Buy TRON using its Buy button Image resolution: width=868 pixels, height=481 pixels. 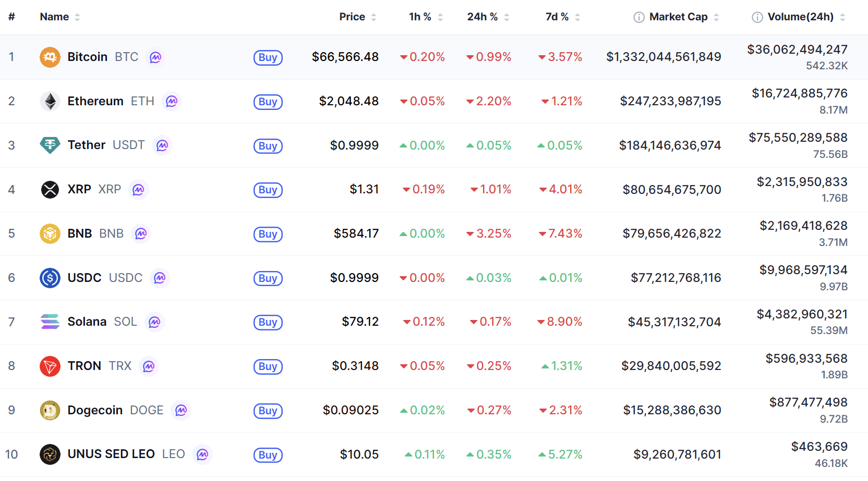click(x=268, y=366)
